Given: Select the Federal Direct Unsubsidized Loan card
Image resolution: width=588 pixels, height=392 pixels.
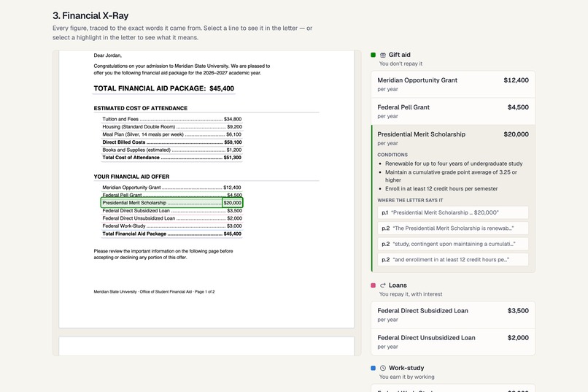Looking at the screenshot, I should (x=453, y=342).
